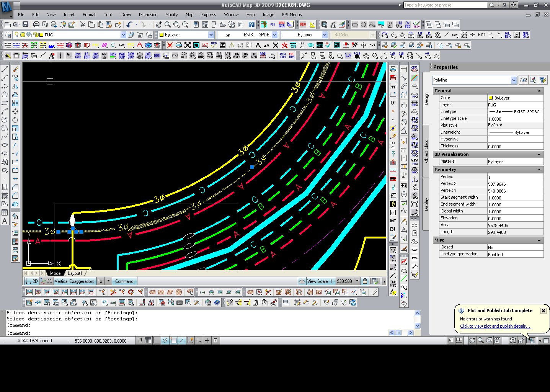The height and width of the screenshot is (392, 550).
Task: Toggle Dynamic Input in the status bar
Action: [x=199, y=340]
